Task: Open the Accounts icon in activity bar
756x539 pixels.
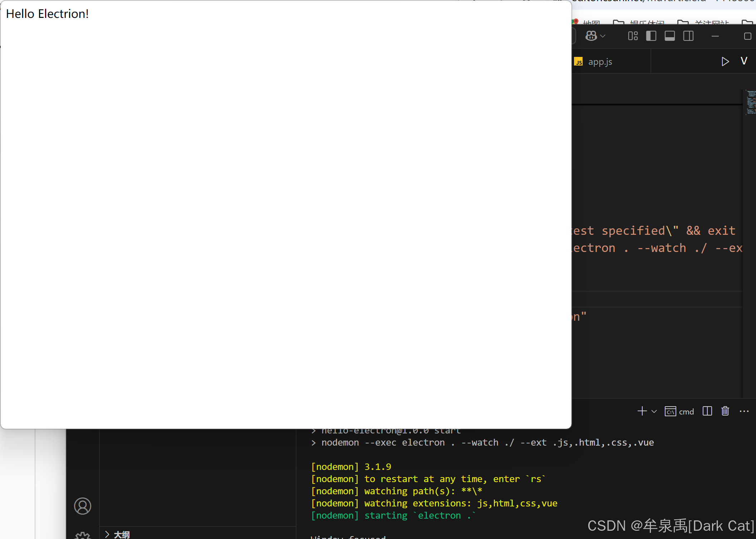Action: tap(83, 506)
